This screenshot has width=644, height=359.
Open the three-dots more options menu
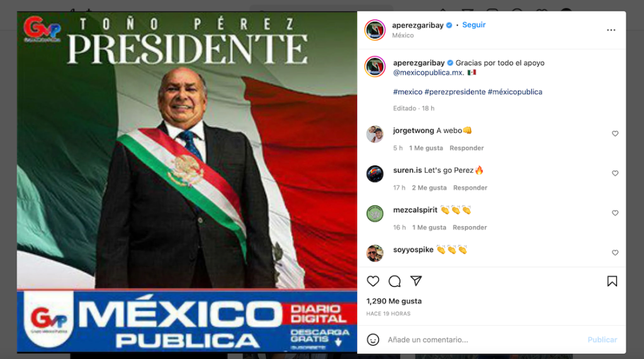tap(611, 30)
